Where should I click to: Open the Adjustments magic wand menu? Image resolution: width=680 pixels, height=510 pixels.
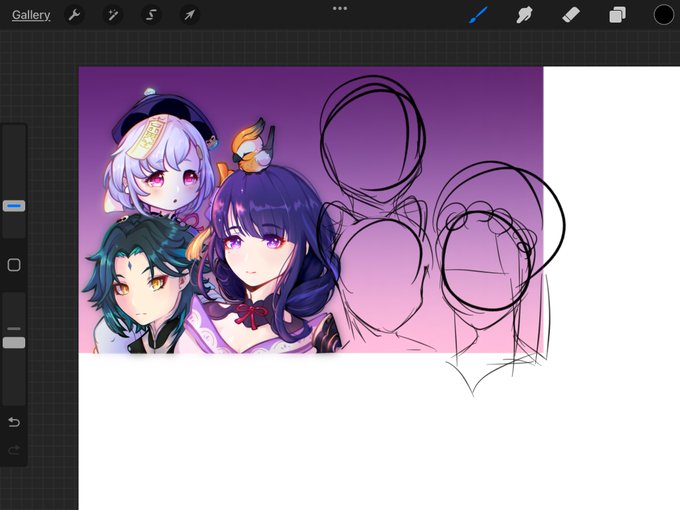pos(113,15)
